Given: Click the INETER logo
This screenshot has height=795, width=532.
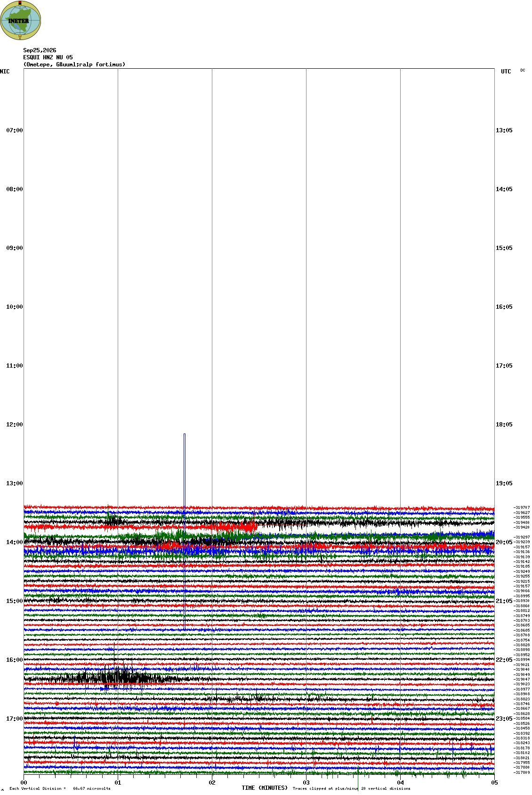Looking at the screenshot, I should 21,20.
